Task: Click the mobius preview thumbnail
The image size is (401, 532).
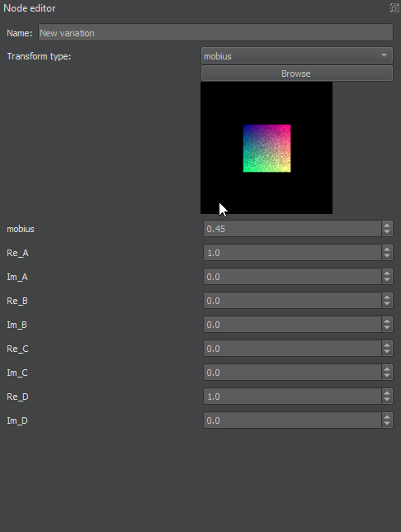Action: point(267,148)
